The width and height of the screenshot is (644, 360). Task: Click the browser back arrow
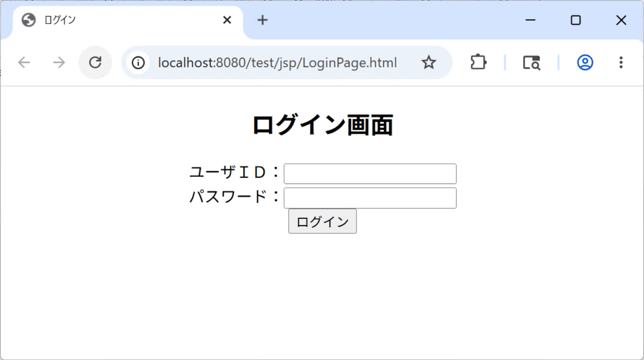[24, 63]
